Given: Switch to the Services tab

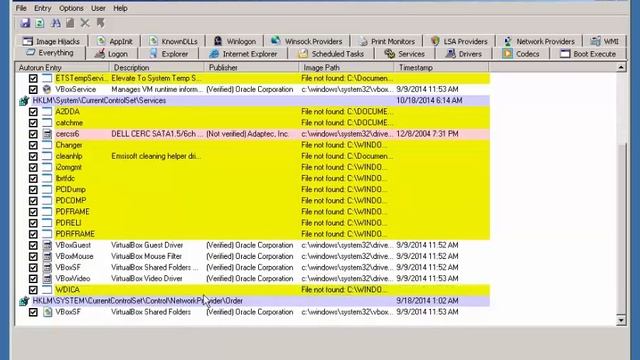Looking at the screenshot, I should (404, 54).
